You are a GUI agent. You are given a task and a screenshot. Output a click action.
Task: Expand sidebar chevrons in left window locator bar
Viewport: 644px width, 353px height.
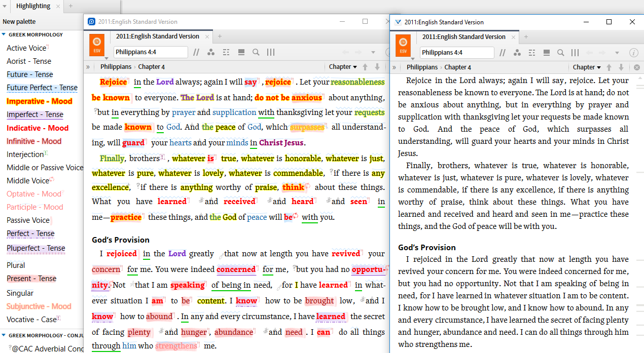(x=88, y=67)
